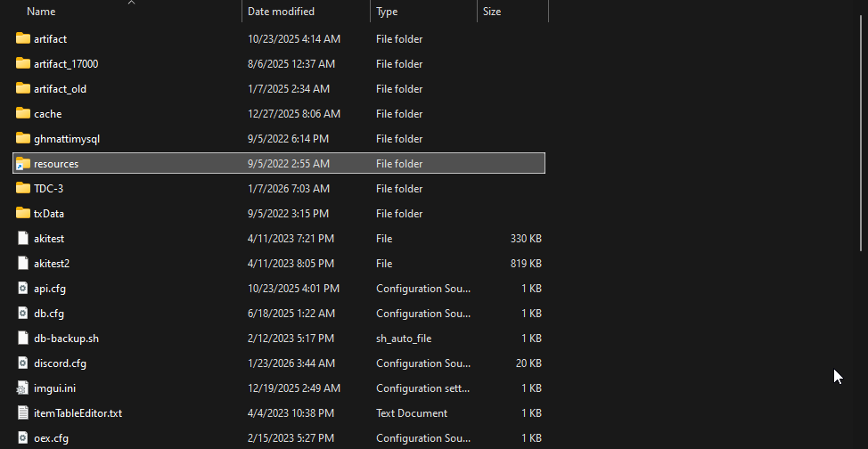Screen dimensions: 868x449
Task: Select the artifact folder icon
Action: pyautogui.click(x=22, y=38)
